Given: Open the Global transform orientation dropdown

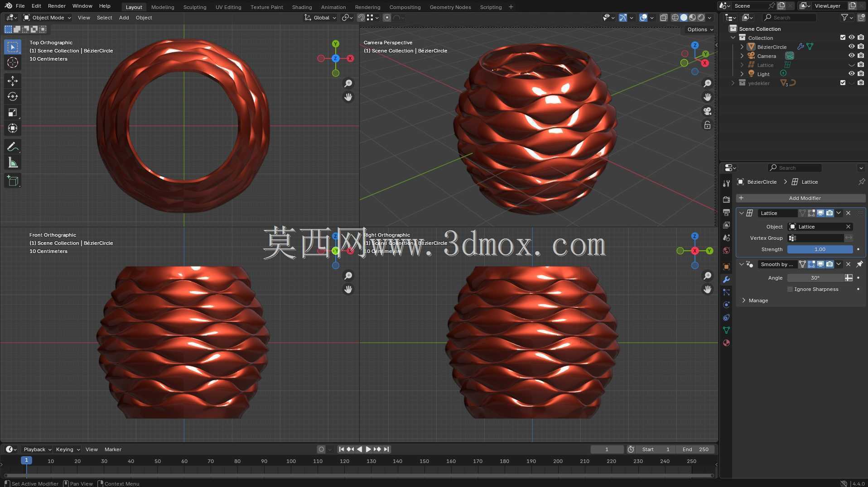Looking at the screenshot, I should tap(320, 18).
